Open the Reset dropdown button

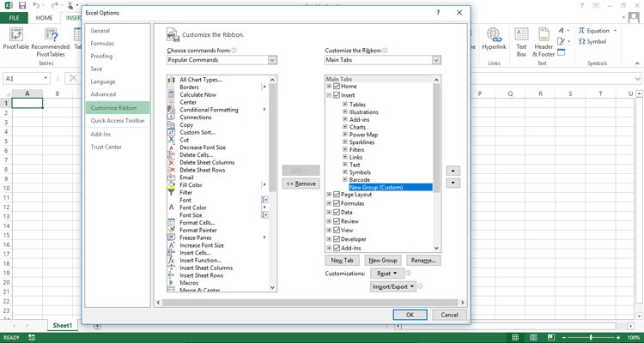pyautogui.click(x=387, y=274)
